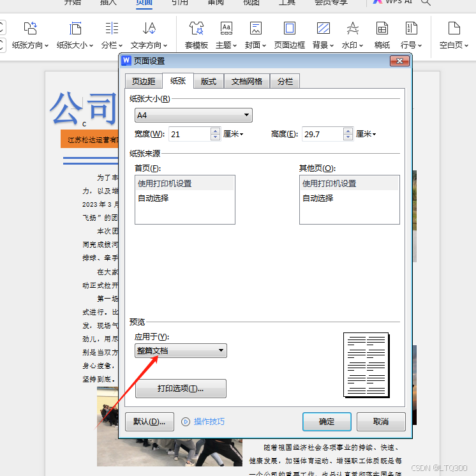Image resolution: width=476 pixels, height=476 pixels.
Task: Close the 页面设置 dialog
Action: coord(399,61)
